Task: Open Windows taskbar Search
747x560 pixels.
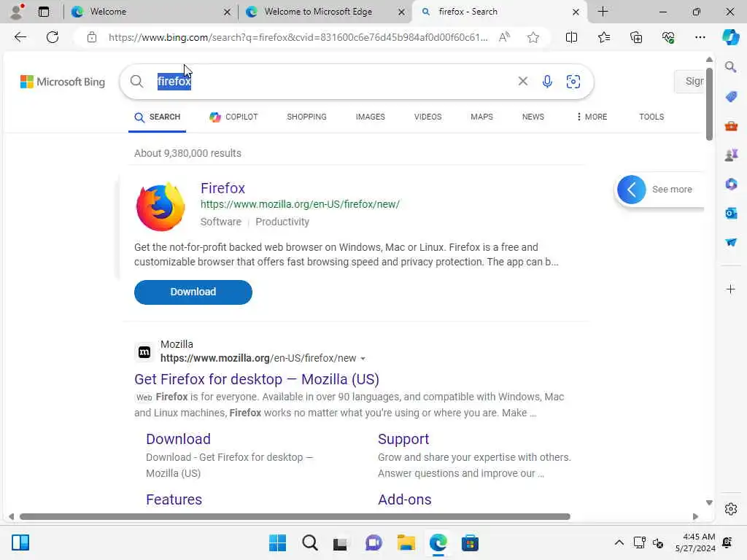Action: coord(309,542)
